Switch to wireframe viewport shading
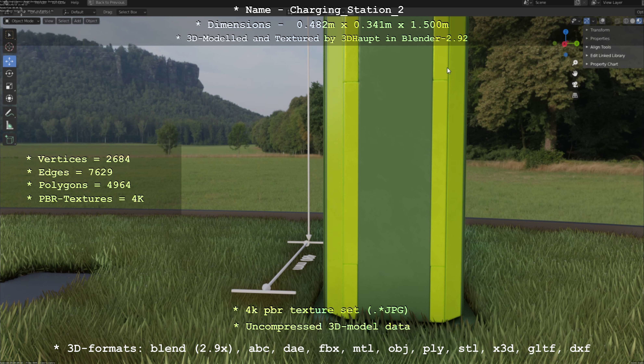The image size is (644, 364). click(626, 21)
